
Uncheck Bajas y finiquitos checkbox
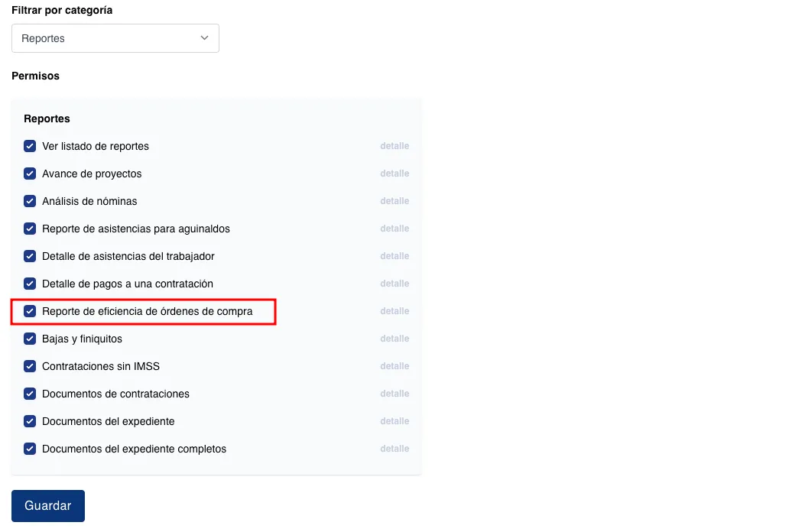(30, 339)
